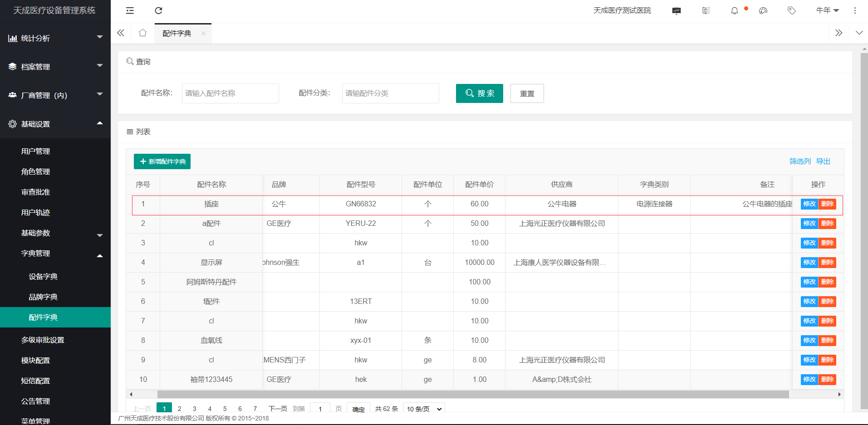Image resolution: width=868 pixels, height=425 pixels.
Task: Click 删除 for the 插座 row
Action: [x=828, y=204]
